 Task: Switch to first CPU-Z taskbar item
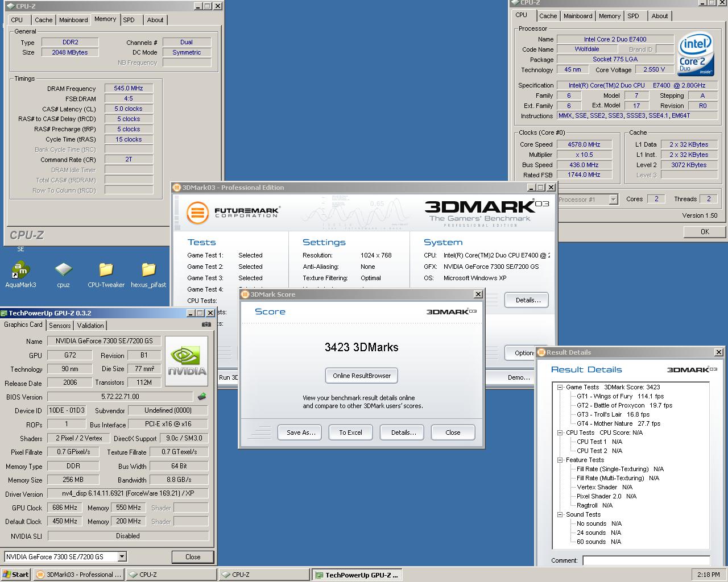[171, 575]
